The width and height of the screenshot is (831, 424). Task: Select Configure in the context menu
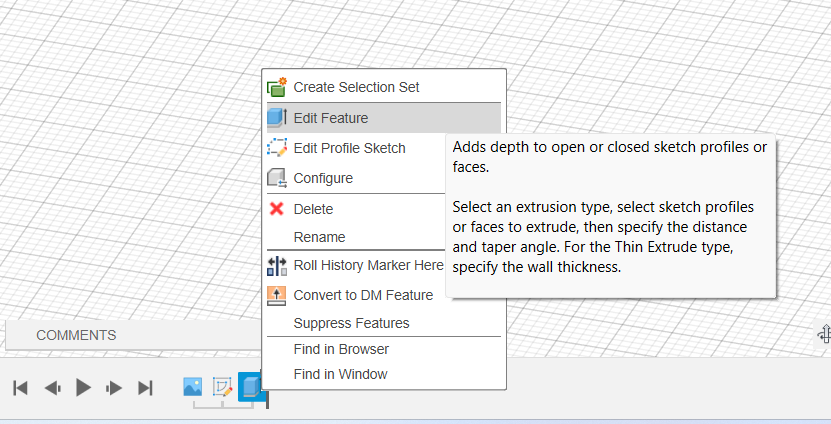[x=355, y=178]
